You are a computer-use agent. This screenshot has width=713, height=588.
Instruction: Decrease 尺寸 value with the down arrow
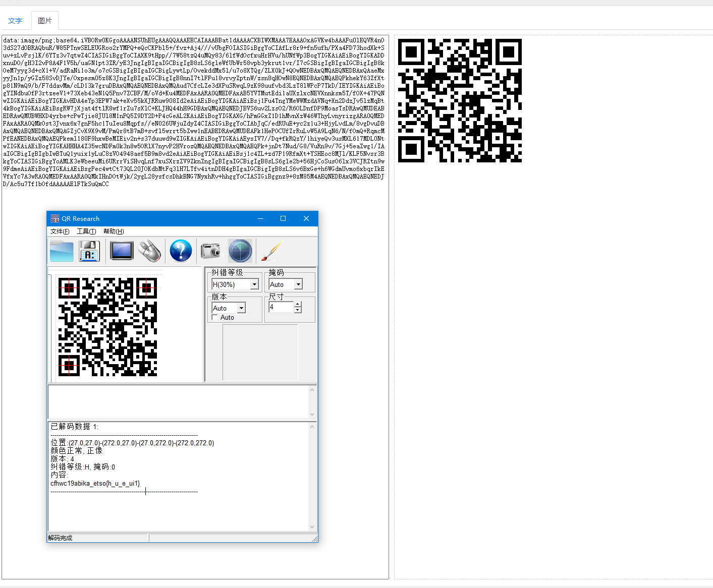click(x=298, y=310)
